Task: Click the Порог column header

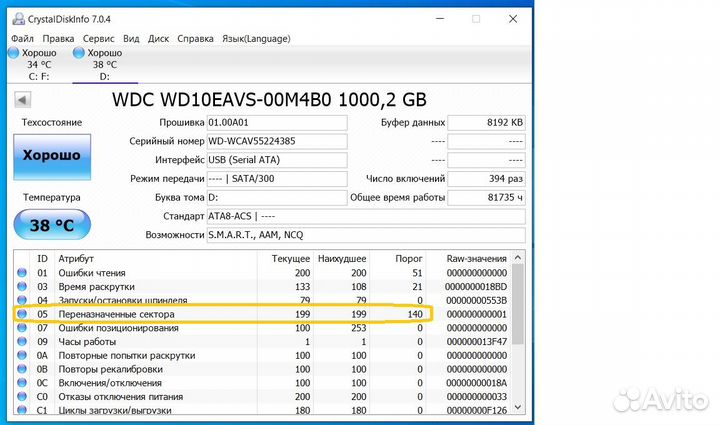Action: pos(409,258)
